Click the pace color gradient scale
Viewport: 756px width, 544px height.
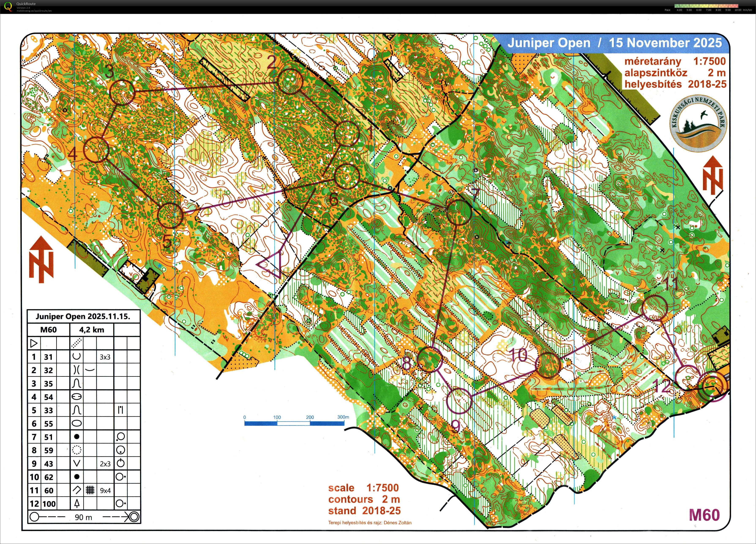(706, 6)
